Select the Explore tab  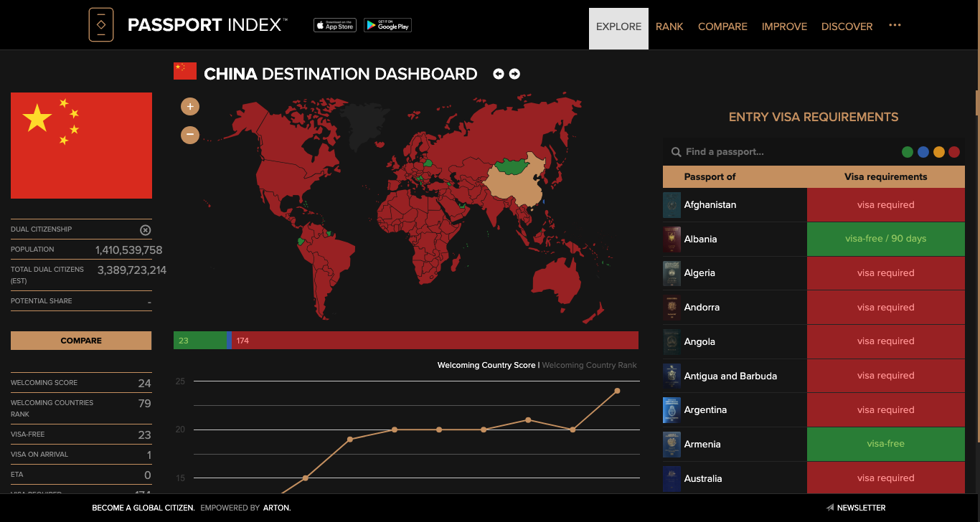pyautogui.click(x=618, y=29)
